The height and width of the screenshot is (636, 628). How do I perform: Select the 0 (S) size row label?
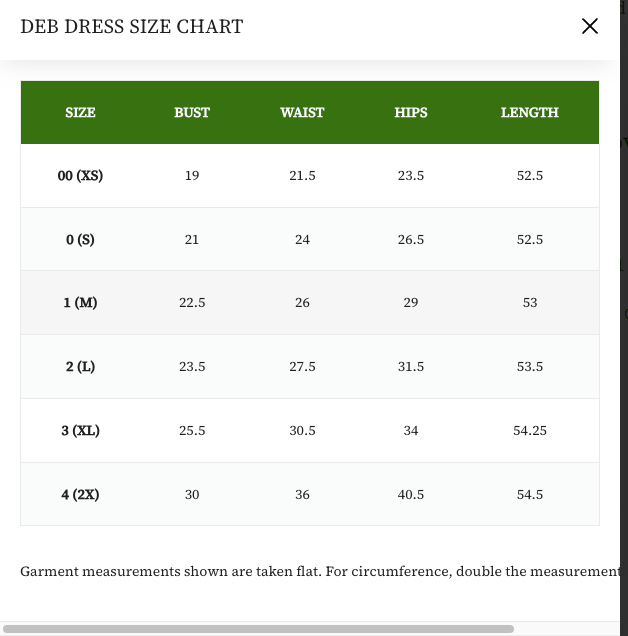coord(80,239)
